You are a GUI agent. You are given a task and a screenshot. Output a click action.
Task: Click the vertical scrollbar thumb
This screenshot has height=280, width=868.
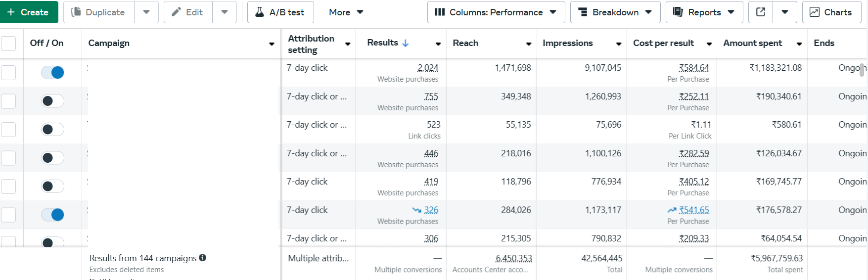click(862, 70)
